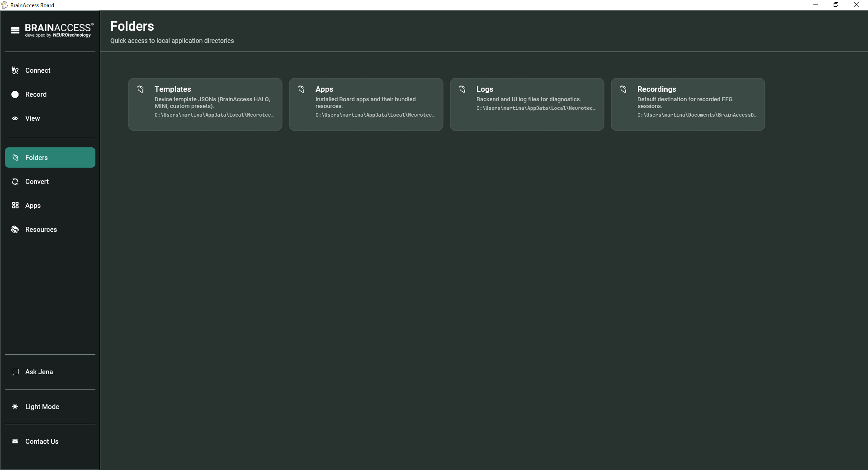The image size is (868, 470).
Task: Click the folder icon on the Templates card
Action: [x=141, y=89]
